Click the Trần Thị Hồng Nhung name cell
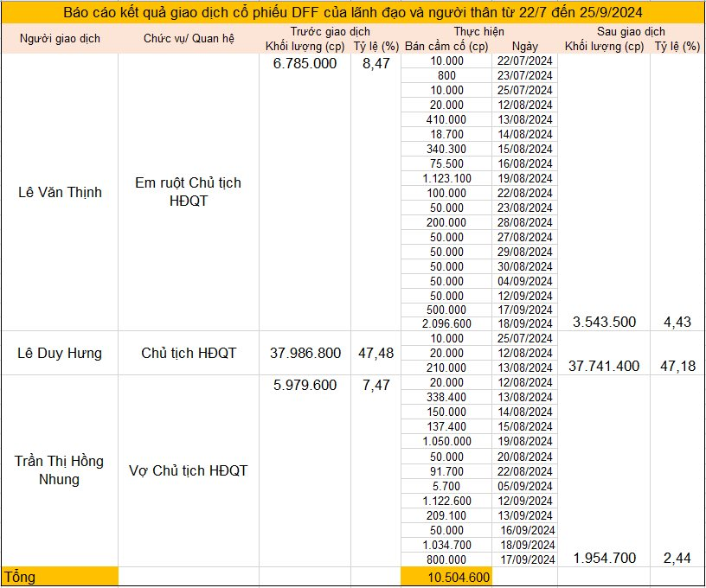Image resolution: width=706 pixels, height=588 pixels. [60, 470]
